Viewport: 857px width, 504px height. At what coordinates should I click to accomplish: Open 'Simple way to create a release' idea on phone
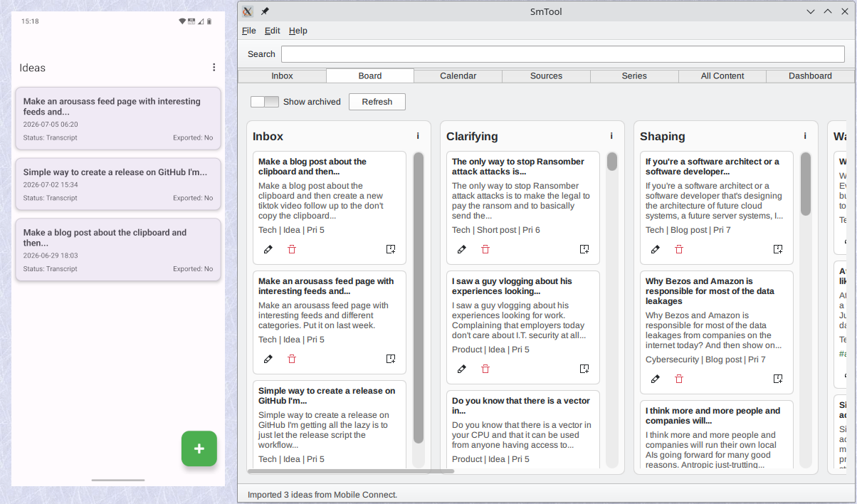(x=118, y=184)
